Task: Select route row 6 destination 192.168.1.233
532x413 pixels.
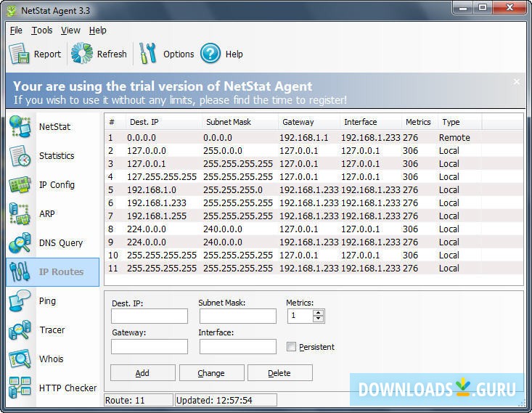Action: point(314,203)
